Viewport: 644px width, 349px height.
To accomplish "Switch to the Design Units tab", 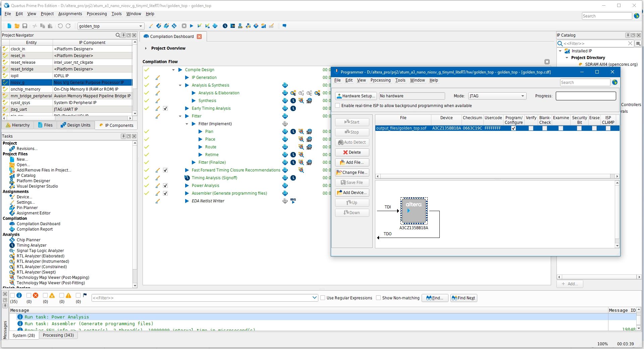I will [76, 125].
